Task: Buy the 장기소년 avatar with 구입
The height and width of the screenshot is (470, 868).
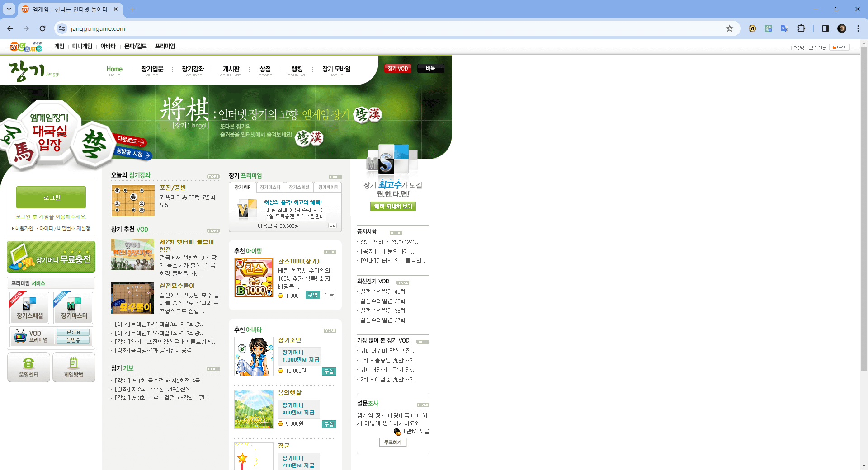Action: (x=329, y=371)
